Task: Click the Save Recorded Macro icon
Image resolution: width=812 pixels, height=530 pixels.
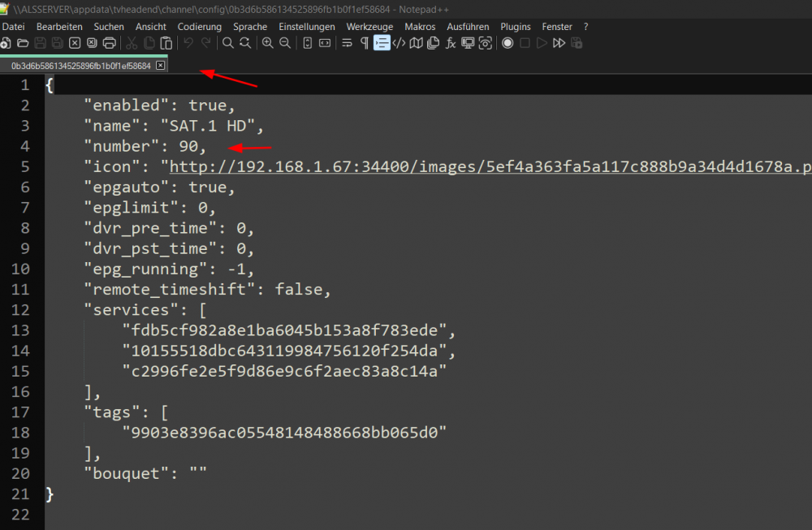Action: tap(577, 43)
